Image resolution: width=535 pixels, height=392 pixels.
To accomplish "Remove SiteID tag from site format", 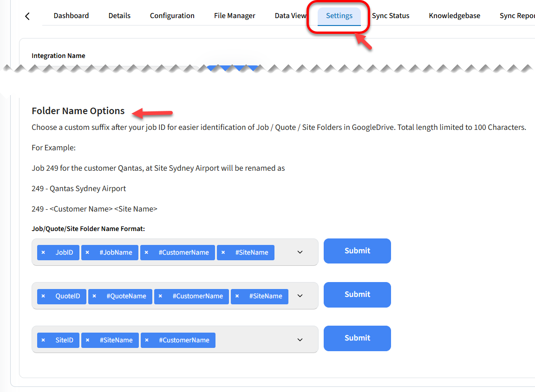I will (43, 340).
